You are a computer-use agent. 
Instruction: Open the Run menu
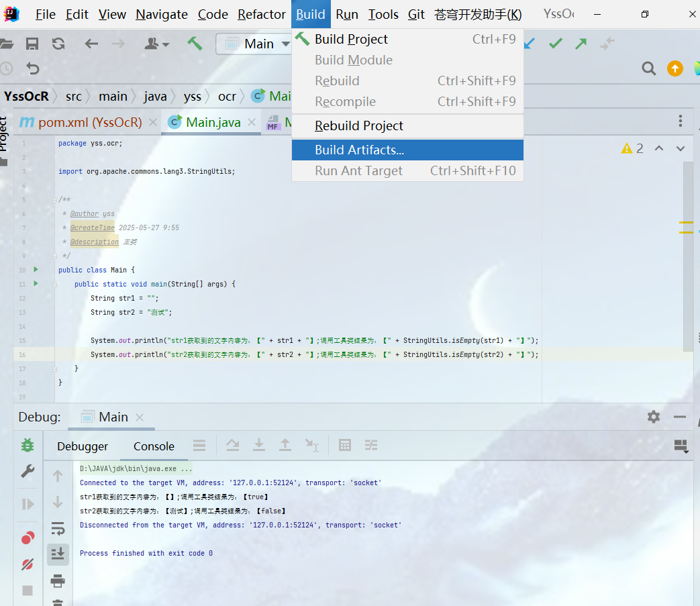[347, 14]
